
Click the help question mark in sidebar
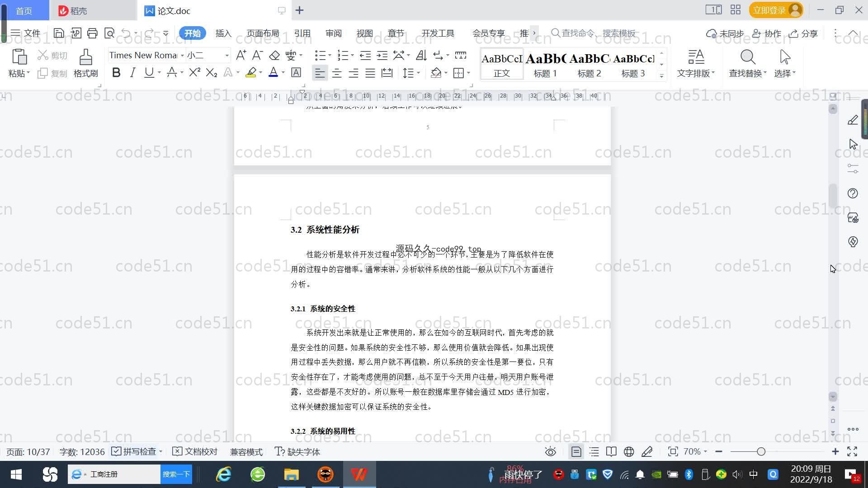(853, 193)
